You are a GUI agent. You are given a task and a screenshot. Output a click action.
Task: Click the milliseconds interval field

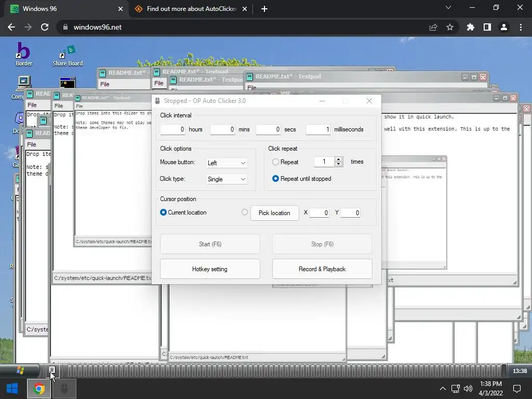318,129
